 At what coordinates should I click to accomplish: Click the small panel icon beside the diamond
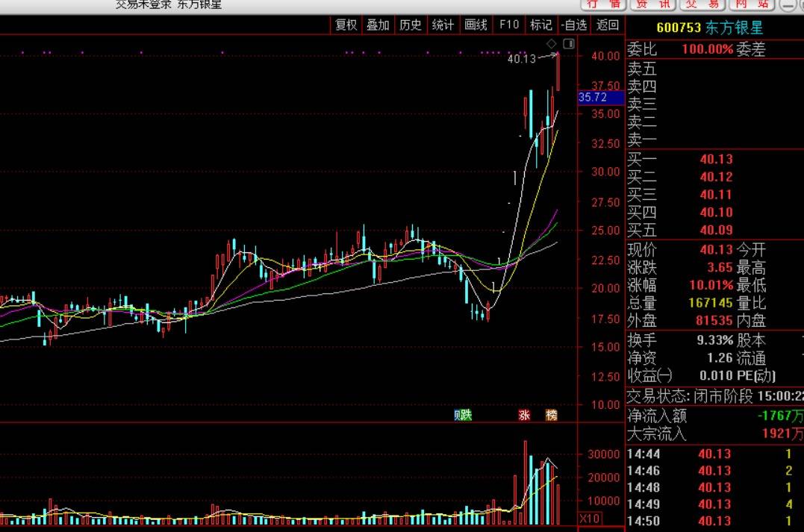[568, 43]
